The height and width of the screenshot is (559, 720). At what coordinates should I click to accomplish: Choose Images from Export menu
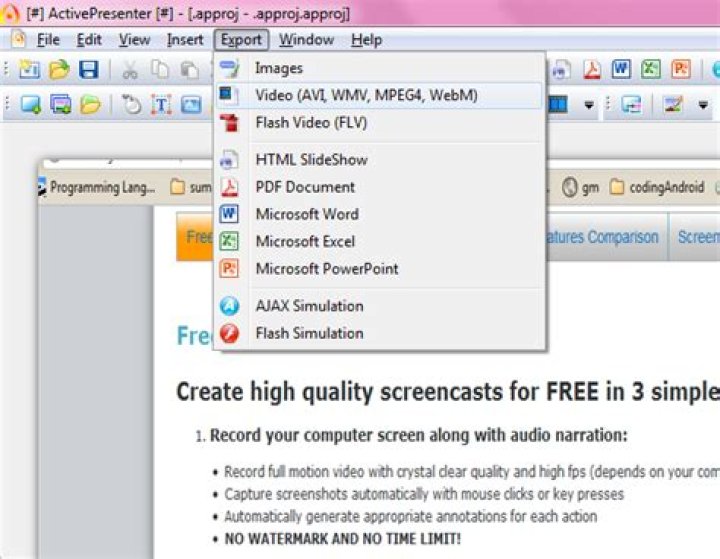[x=380, y=68]
